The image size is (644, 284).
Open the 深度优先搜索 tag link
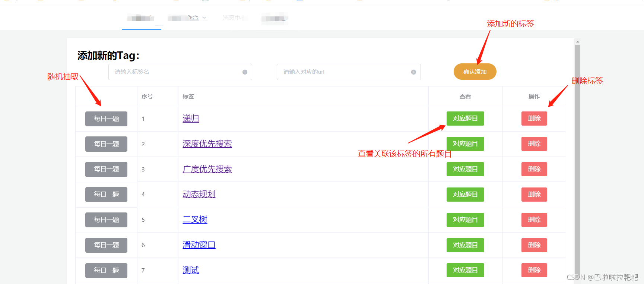coord(207,144)
